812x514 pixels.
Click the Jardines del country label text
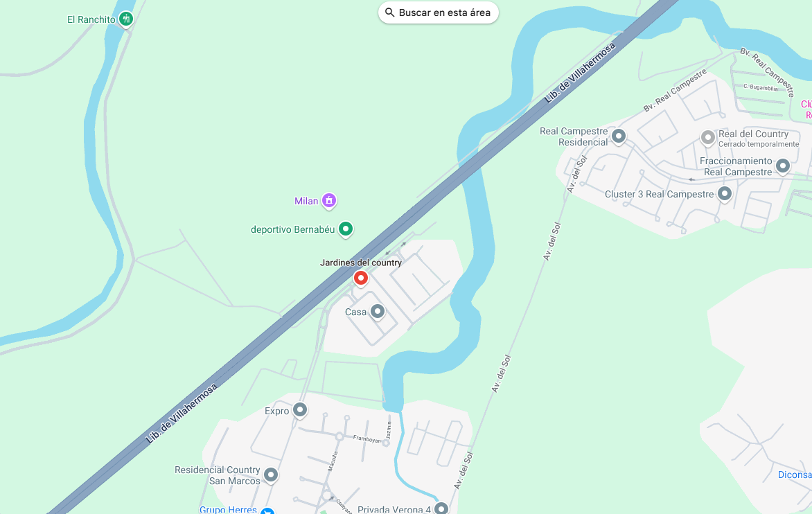pyautogui.click(x=361, y=263)
